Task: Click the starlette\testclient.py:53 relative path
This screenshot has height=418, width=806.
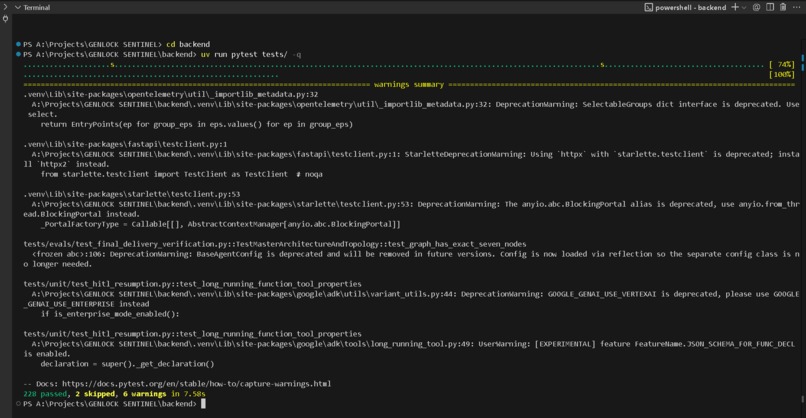Action: click(x=132, y=194)
